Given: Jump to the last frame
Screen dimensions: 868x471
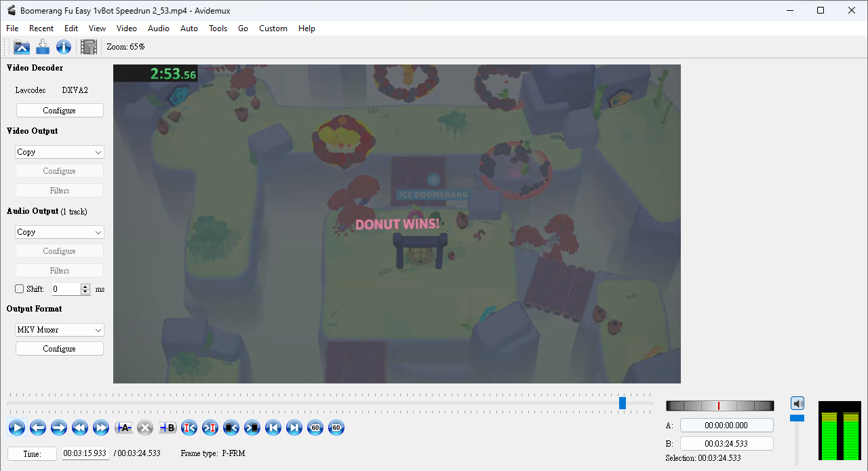Looking at the screenshot, I should (x=294, y=428).
